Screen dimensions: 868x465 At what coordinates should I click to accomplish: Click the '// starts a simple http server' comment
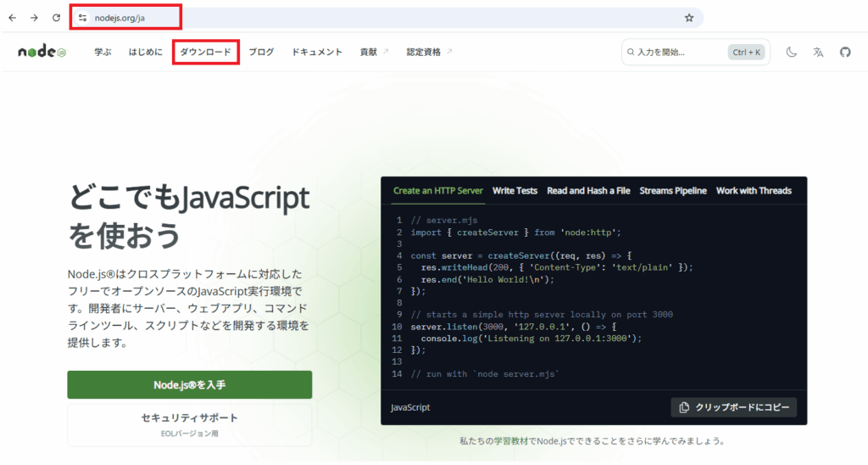542,315
